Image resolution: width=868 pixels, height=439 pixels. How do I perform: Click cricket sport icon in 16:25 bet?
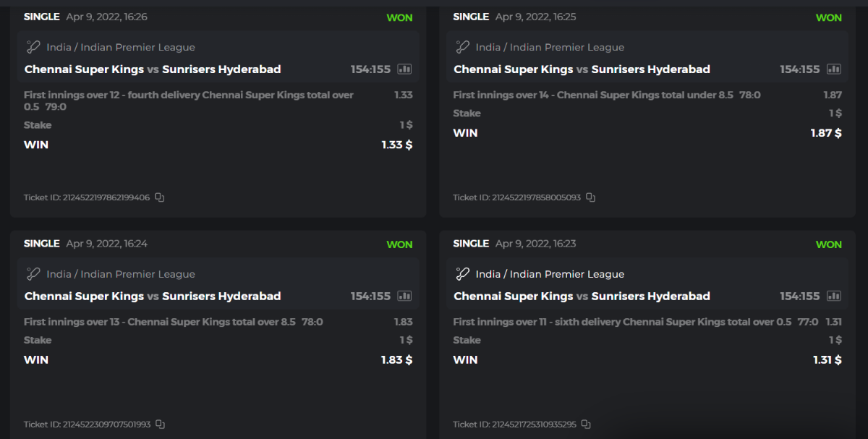click(462, 47)
